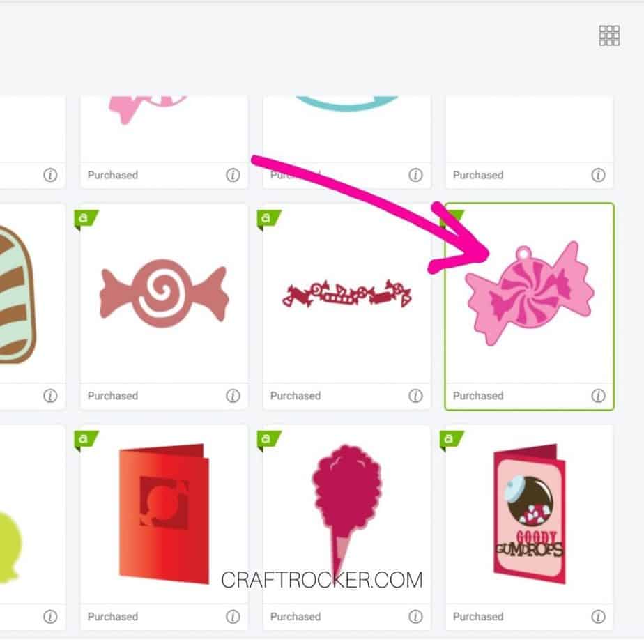Open info for the red folded card

233,616
